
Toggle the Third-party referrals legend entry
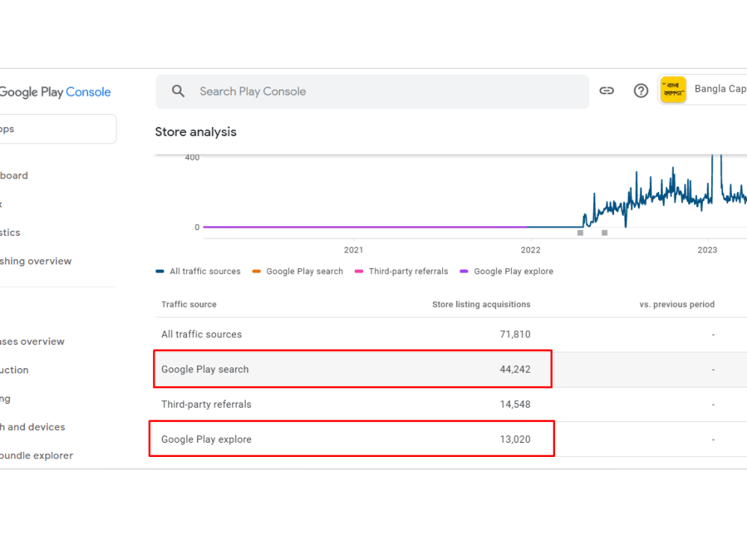pos(402,272)
